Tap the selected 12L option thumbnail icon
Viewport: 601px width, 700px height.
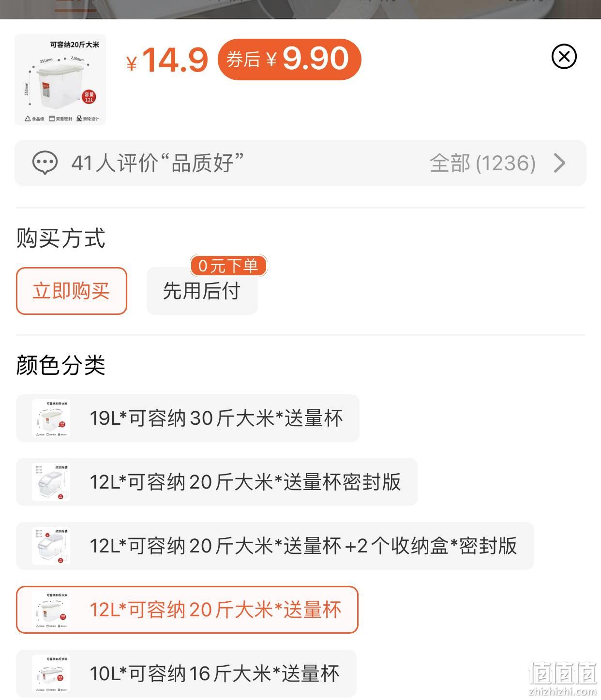click(51, 610)
